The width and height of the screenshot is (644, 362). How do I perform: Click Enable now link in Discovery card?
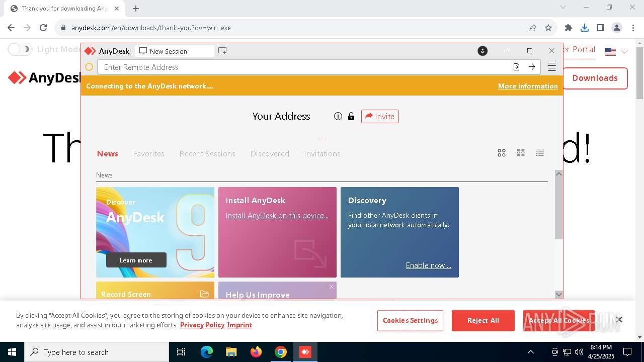click(x=428, y=265)
